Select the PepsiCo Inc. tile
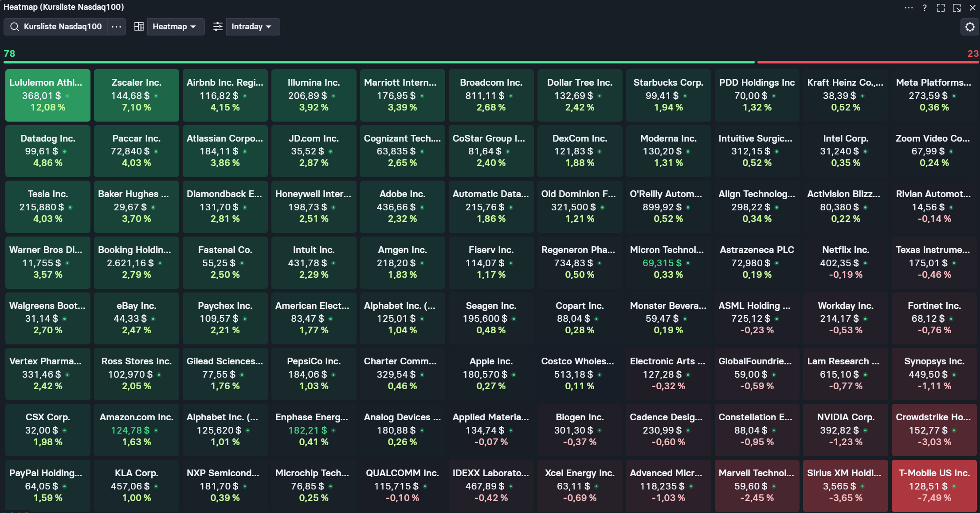The height and width of the screenshot is (513, 980). coord(314,374)
